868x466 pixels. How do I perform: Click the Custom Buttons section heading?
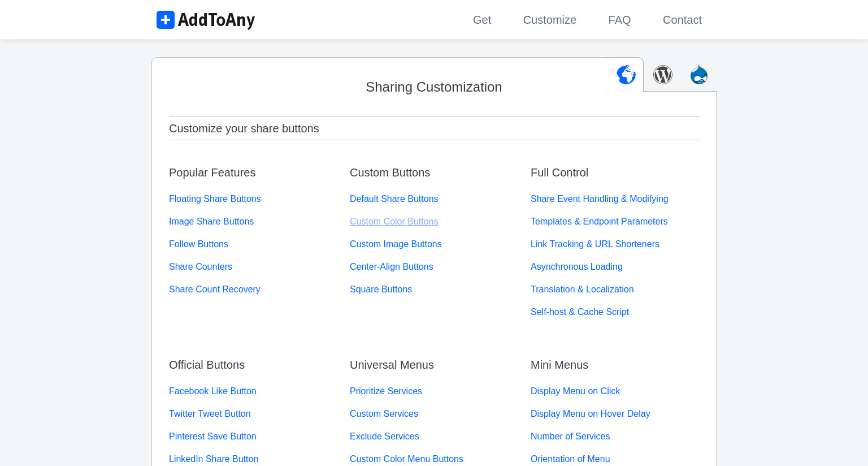(390, 172)
